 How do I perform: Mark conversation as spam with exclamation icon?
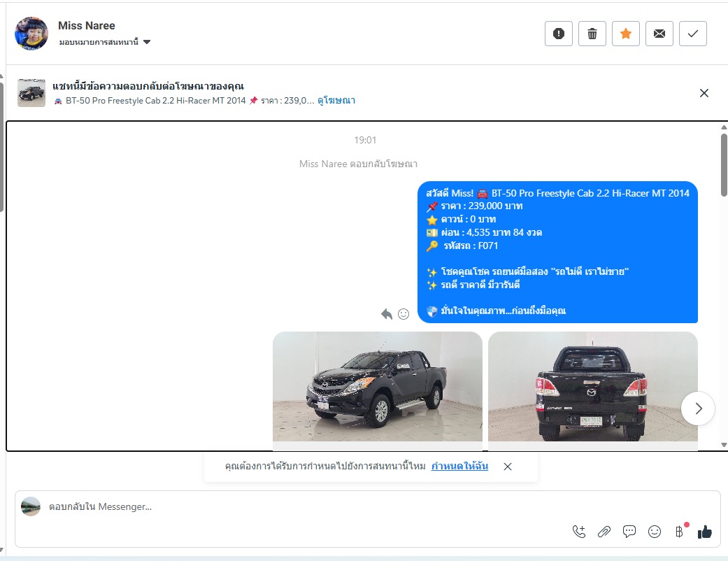tap(559, 34)
